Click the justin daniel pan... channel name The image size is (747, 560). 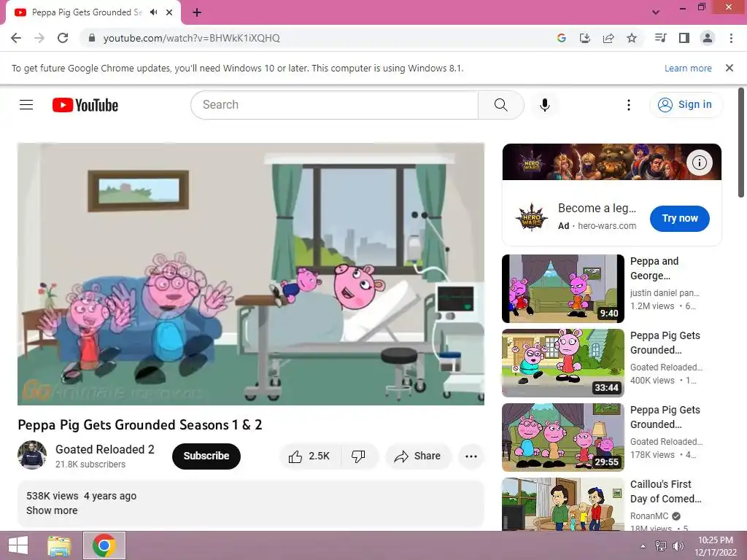click(665, 293)
